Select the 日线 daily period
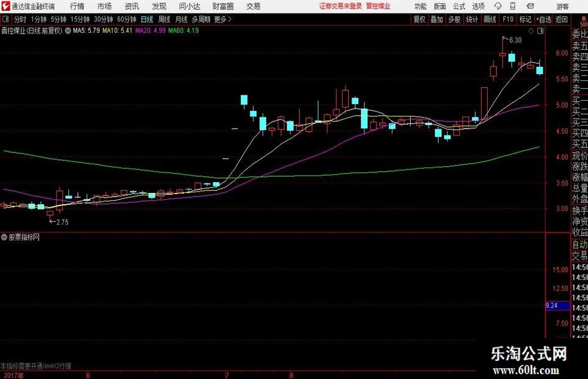The width and height of the screenshot is (588, 379). coord(147,19)
